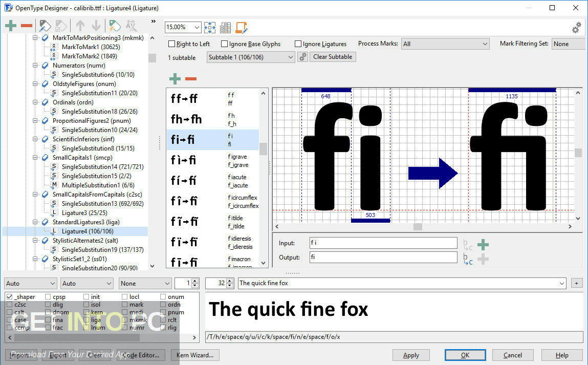Open the Subtable (106/106) dropdown
Image resolution: width=588 pixels, height=365 pixels.
click(250, 57)
